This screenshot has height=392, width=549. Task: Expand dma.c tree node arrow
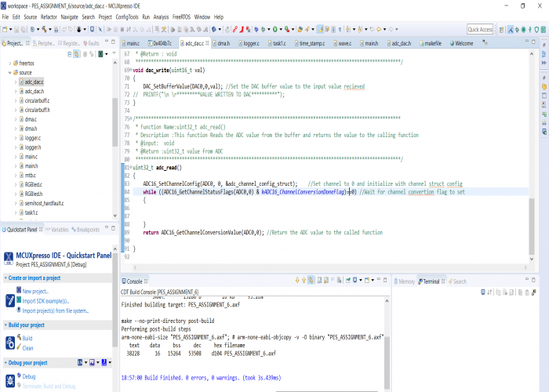[x=16, y=119]
